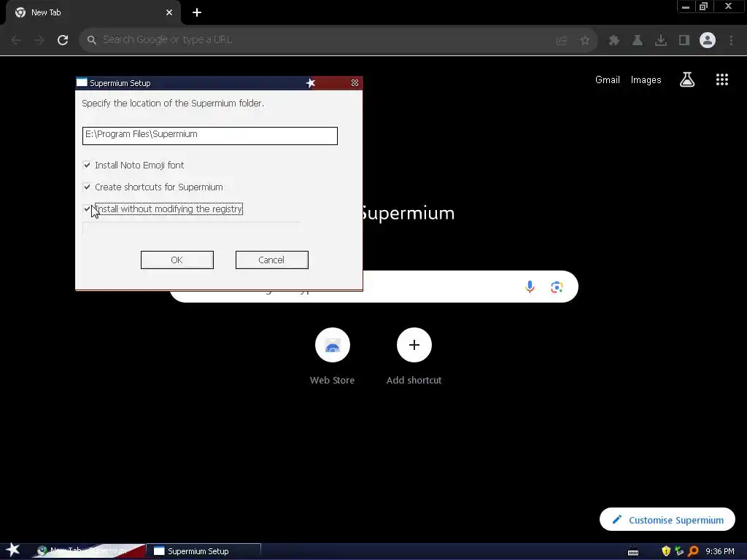
Task: Click the star icon in Setup title bar
Action: coord(311,83)
